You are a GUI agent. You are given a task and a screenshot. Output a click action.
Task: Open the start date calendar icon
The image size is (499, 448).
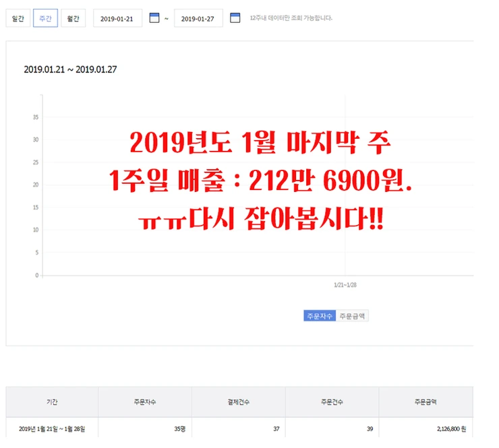[154, 18]
